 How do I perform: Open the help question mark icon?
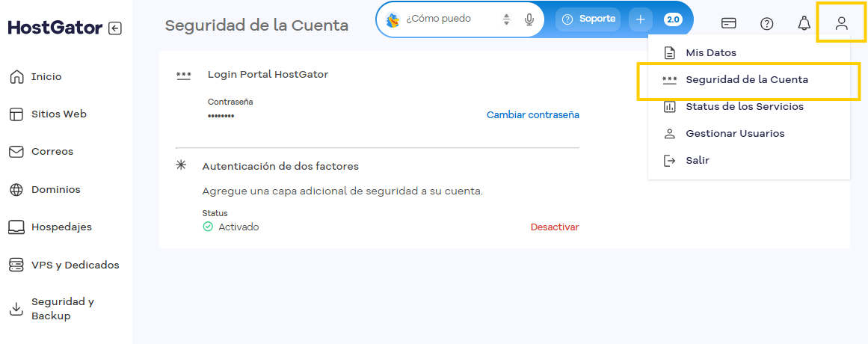pos(767,23)
